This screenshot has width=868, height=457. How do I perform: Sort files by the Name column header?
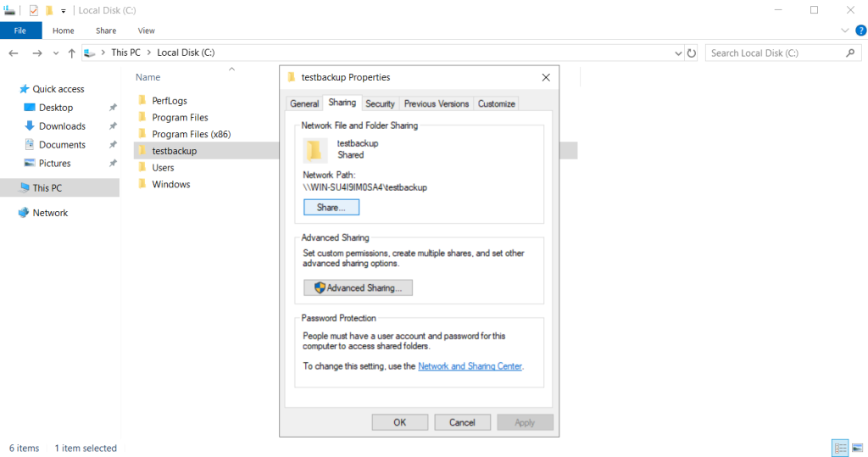point(147,77)
